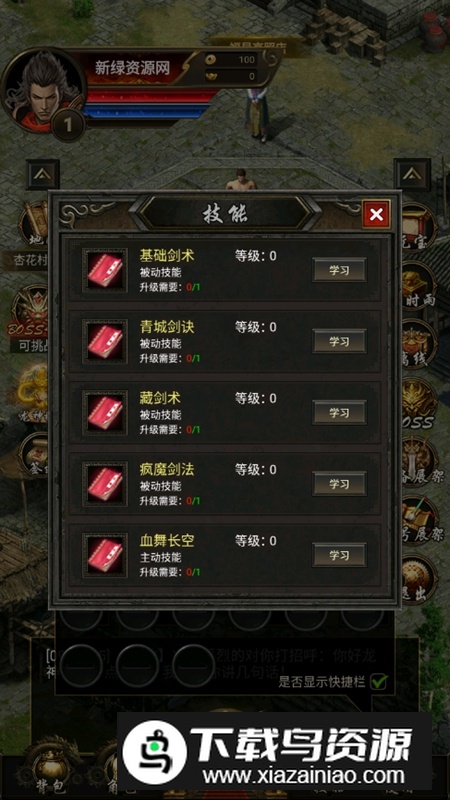Click the 基础剑术 skill book icon
Viewport: 450px width, 800px height.
click(x=105, y=270)
